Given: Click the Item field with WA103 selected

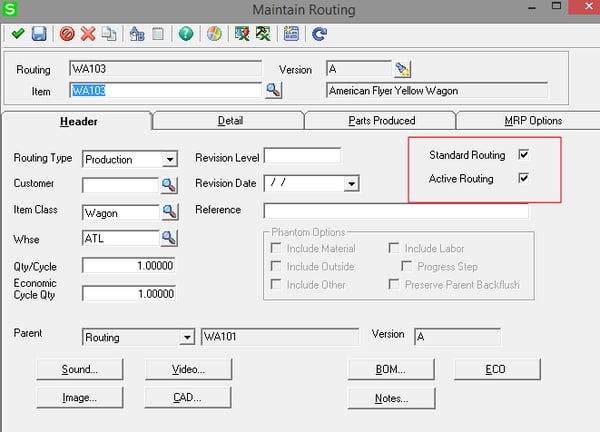Looking at the screenshot, I should point(165,91).
